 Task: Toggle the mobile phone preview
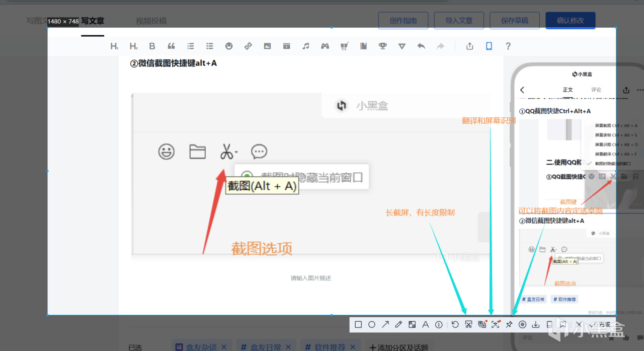click(x=489, y=46)
